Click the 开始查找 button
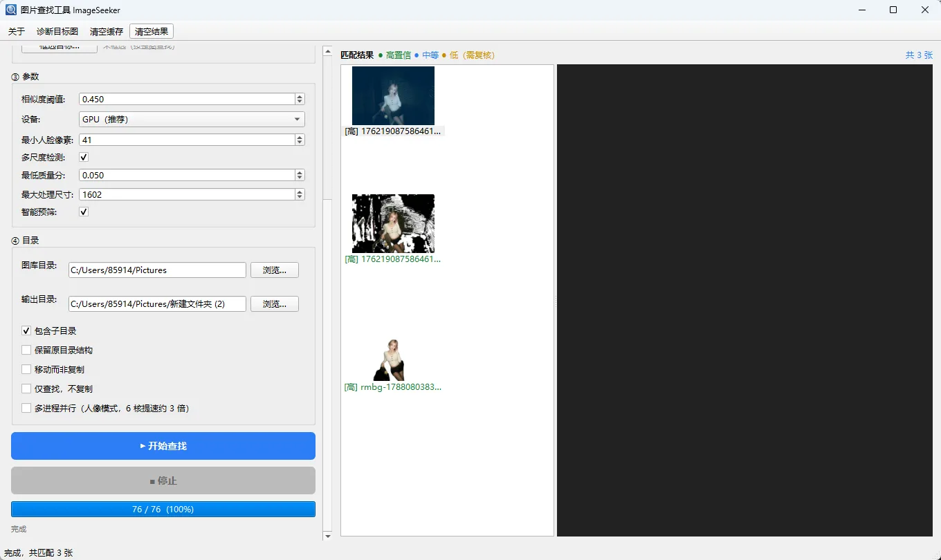The height and width of the screenshot is (560, 941). click(163, 446)
